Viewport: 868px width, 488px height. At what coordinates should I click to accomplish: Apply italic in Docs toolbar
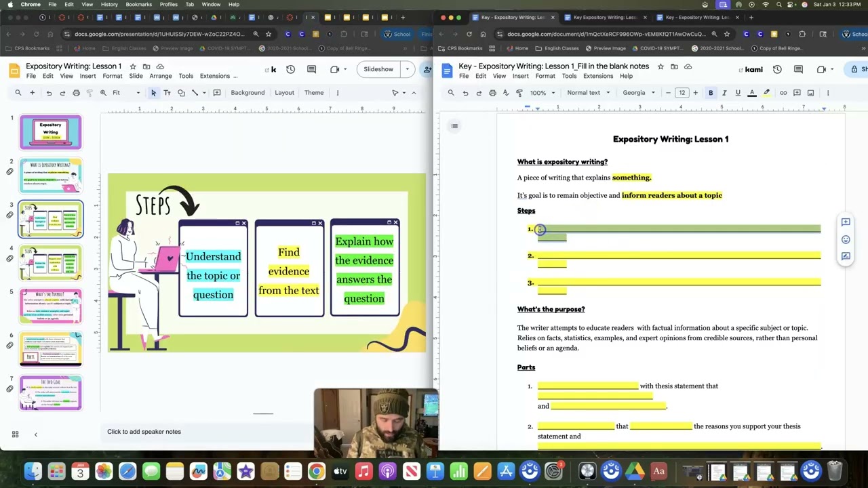coord(724,93)
